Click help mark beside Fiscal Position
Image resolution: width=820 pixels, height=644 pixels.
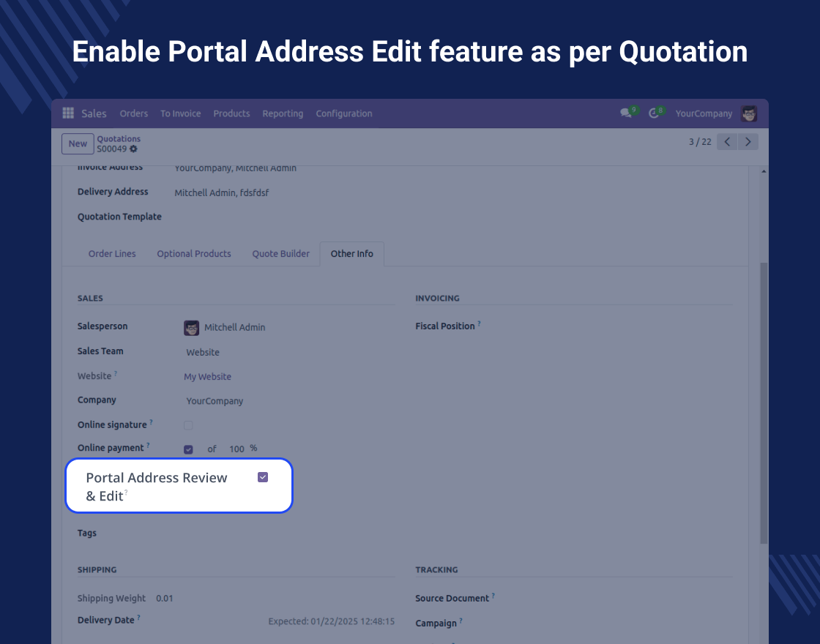click(x=479, y=323)
